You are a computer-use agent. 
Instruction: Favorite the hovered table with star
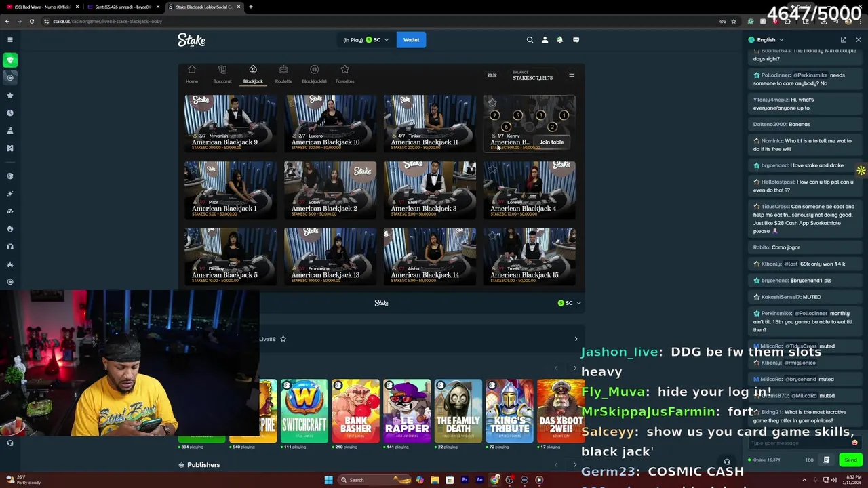492,103
